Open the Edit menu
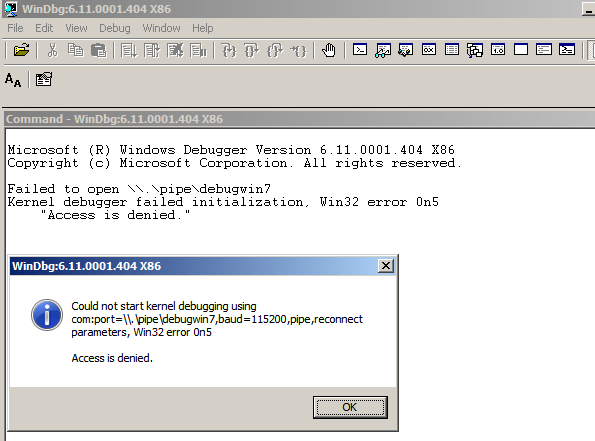The width and height of the screenshot is (595, 441). pyautogui.click(x=44, y=28)
